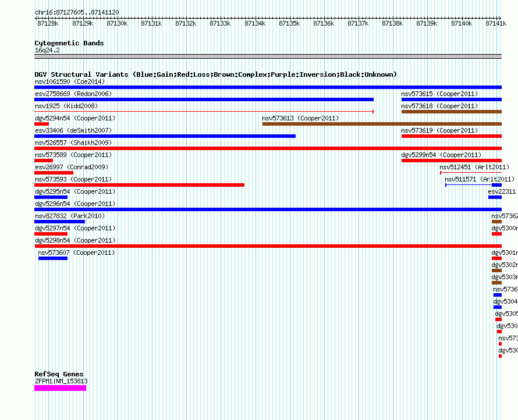Click the esv22311 variant label
The height and width of the screenshot is (420, 518).
point(502,191)
